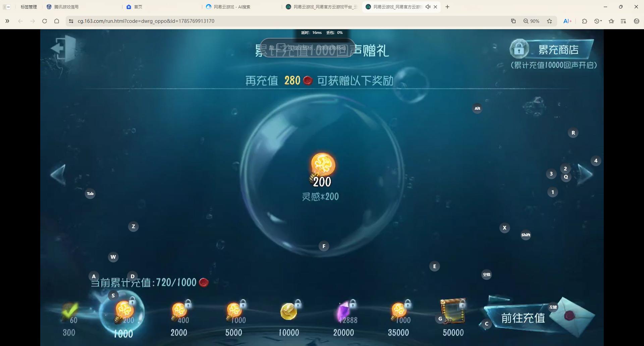Open the 90% zoom control

point(531,21)
